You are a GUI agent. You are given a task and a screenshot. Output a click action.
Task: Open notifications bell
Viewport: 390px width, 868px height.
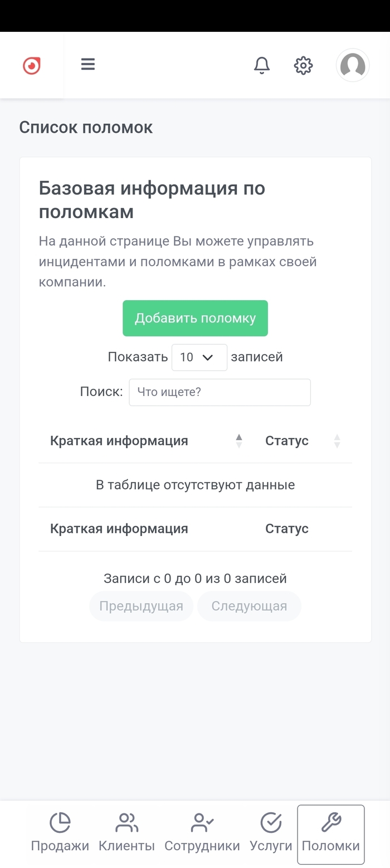click(x=262, y=65)
